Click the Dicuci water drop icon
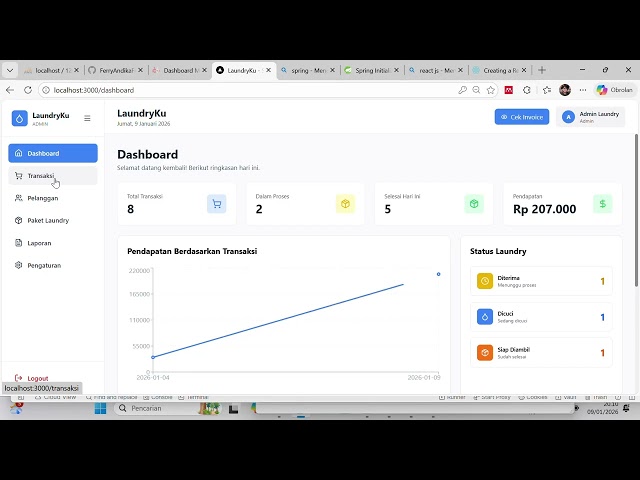The image size is (640, 480). [x=485, y=317]
